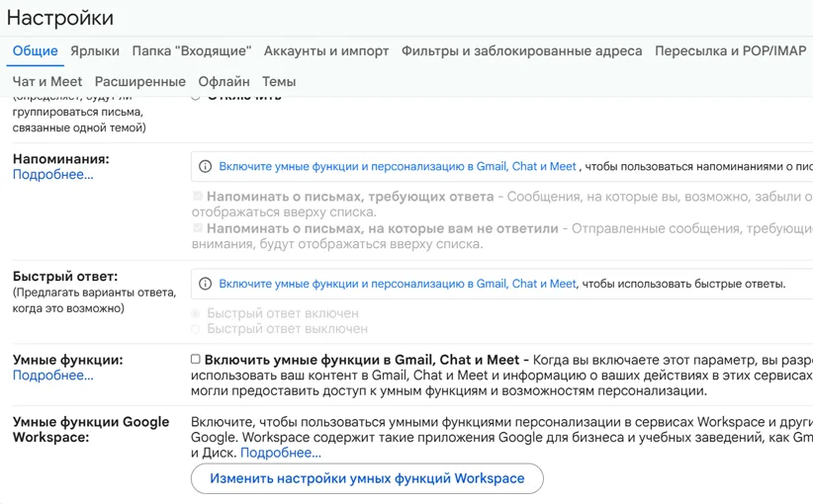
Task: Select the Расширенные tab
Action: click(x=139, y=82)
